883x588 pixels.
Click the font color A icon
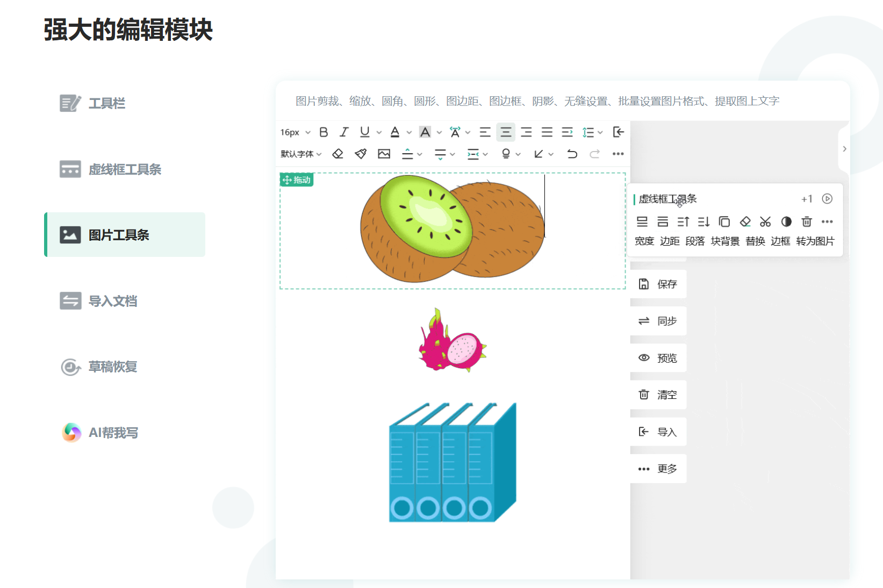click(x=395, y=132)
